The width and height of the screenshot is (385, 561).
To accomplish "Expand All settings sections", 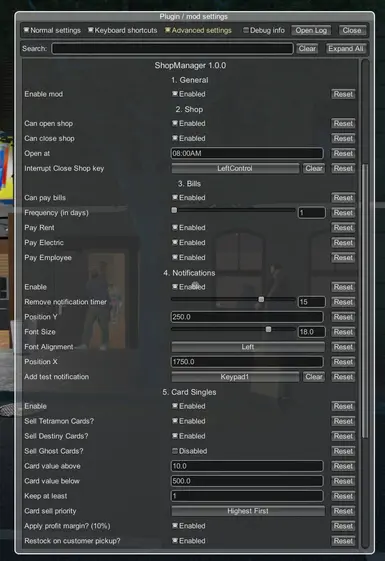I will 346,49.
